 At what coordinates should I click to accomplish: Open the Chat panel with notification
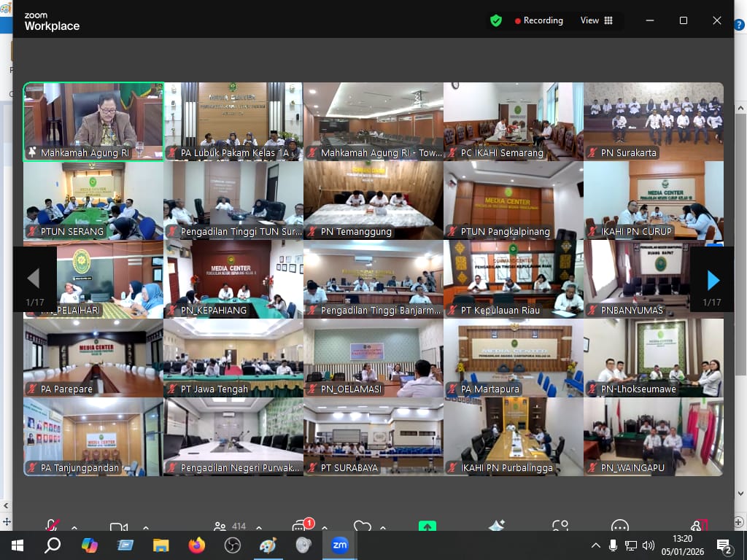tap(301, 526)
